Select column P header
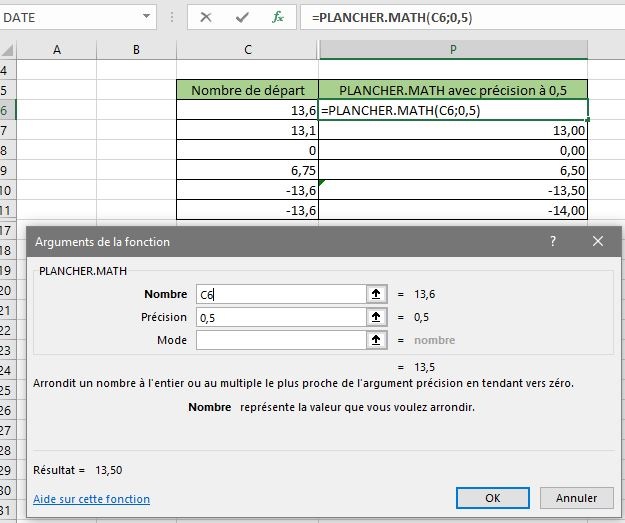Screen dimensions: 625x523 [x=453, y=50]
